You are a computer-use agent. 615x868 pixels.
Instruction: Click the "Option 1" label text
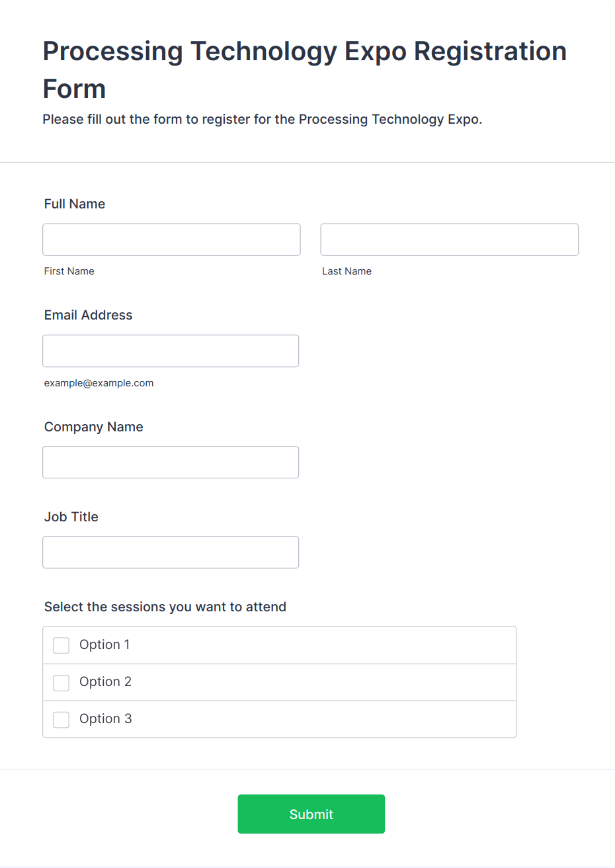pyautogui.click(x=104, y=644)
